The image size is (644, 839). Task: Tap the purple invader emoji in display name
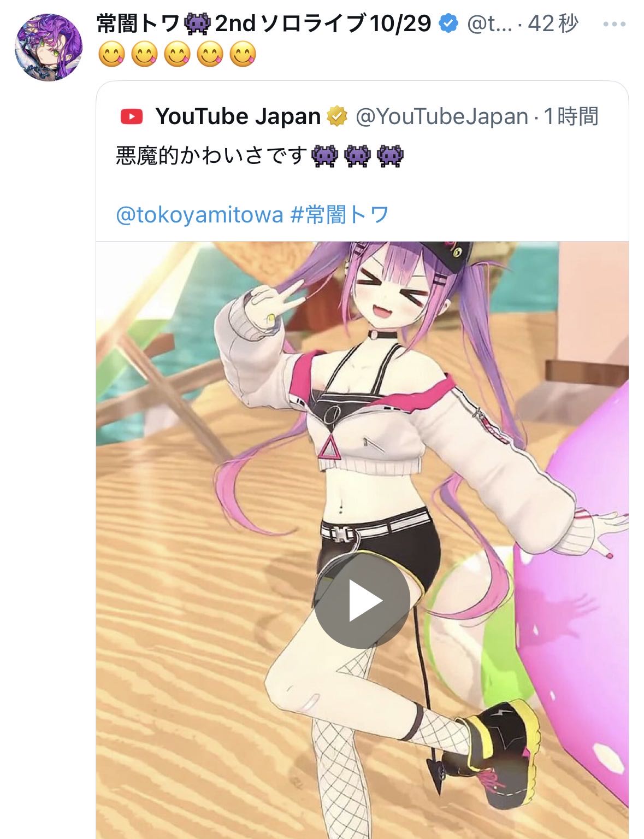pyautogui.click(x=198, y=24)
